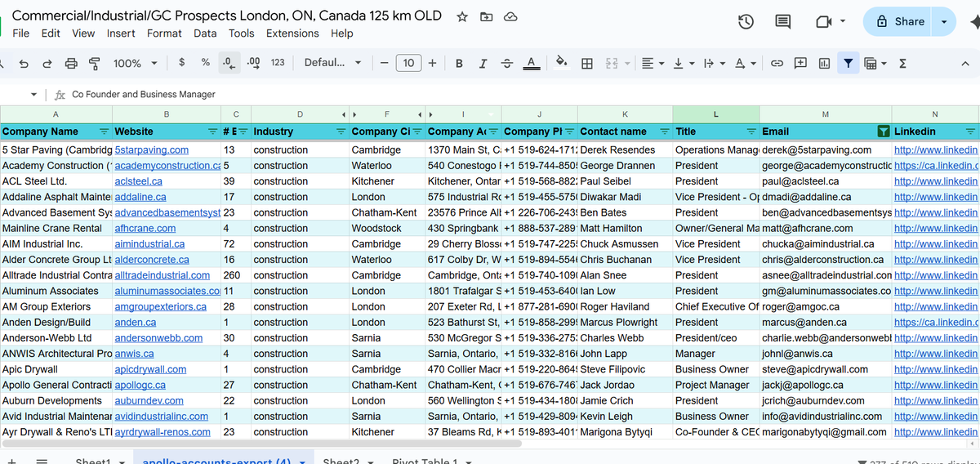
Task: Click the Redo arrow in toolbar
Action: pos(47,63)
